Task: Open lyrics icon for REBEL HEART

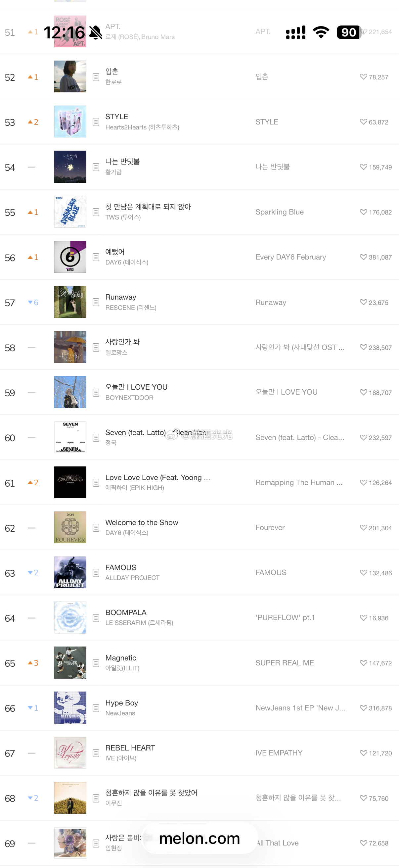Action: tap(96, 753)
